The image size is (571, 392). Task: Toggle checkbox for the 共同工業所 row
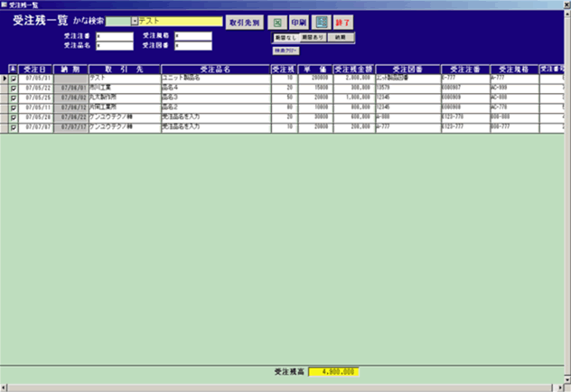13,104
